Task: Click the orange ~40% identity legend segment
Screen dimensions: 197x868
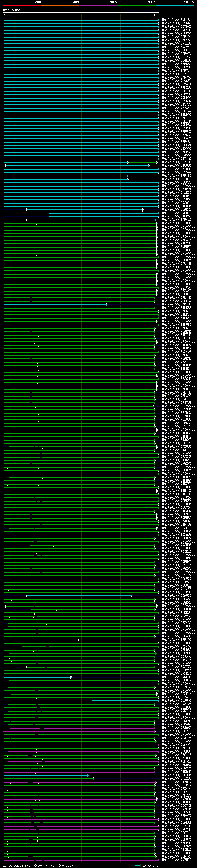Action: click(60, 6)
